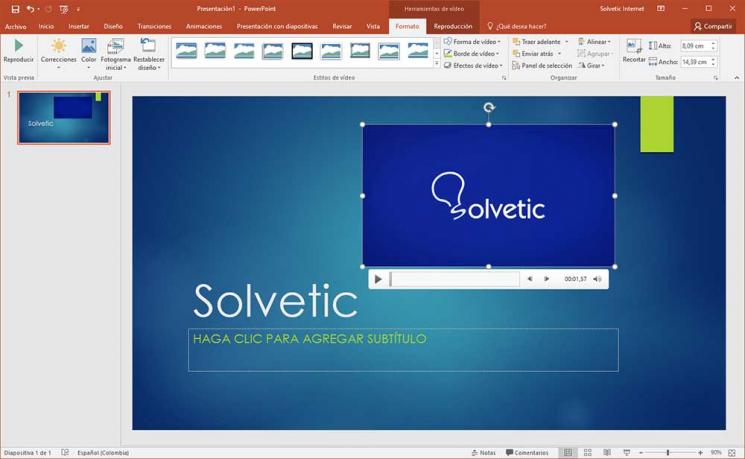Open the Fotograma inicial poster frame menu
The image size is (745, 459).
click(x=115, y=54)
